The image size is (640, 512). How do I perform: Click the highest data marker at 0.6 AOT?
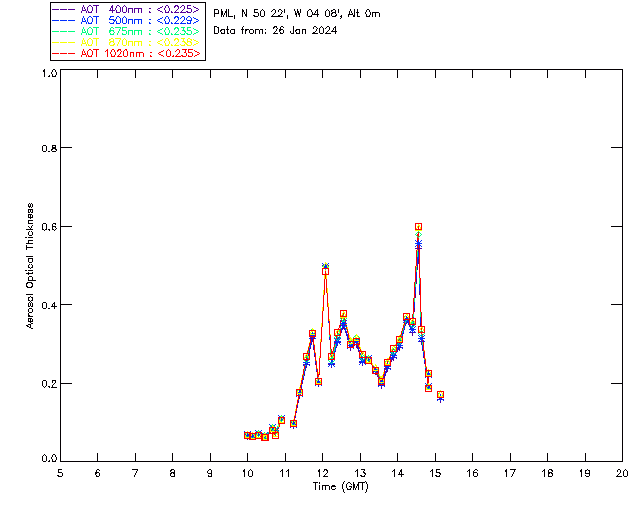click(x=418, y=227)
